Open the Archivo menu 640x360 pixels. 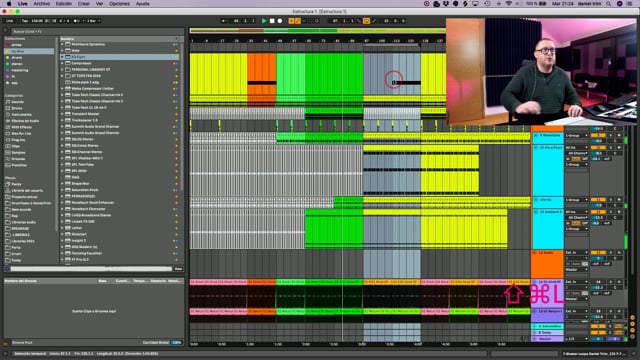click(x=42, y=4)
